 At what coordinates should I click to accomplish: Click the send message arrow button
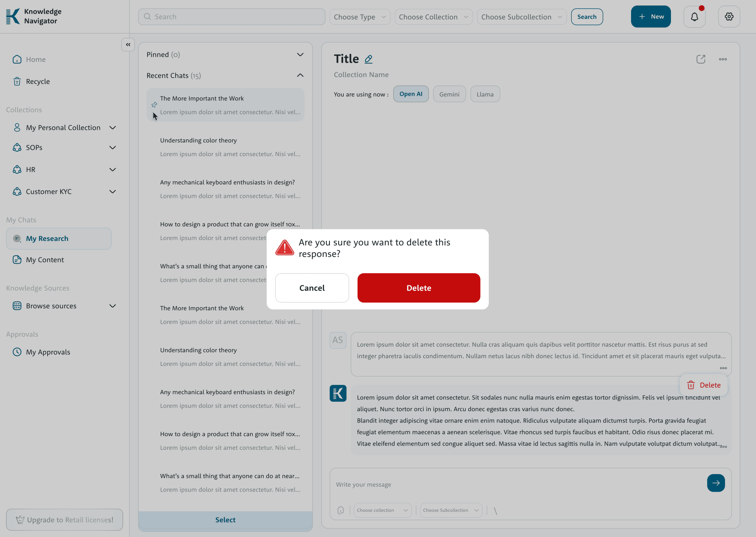[x=716, y=483]
